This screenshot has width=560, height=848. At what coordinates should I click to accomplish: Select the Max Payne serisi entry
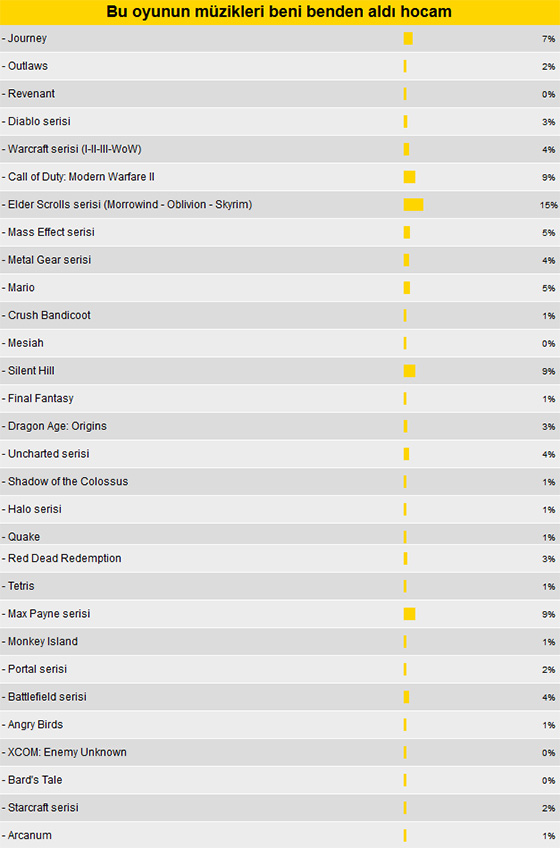280,614
